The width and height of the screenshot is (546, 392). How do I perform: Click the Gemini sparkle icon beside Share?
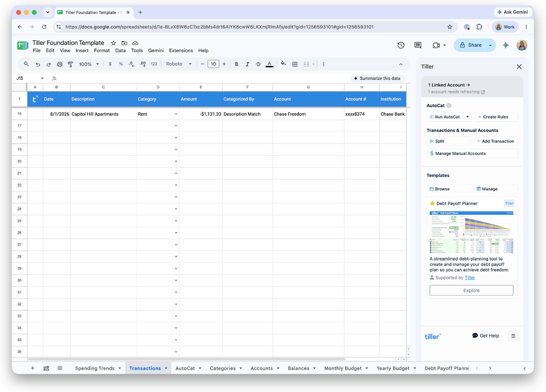[505, 45]
